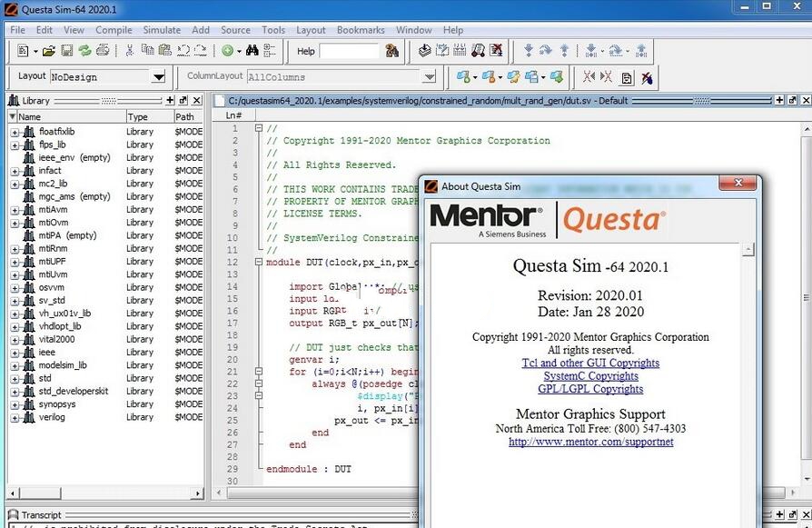
Task: Click the Step Into blue arrow icon
Action: pos(529,50)
